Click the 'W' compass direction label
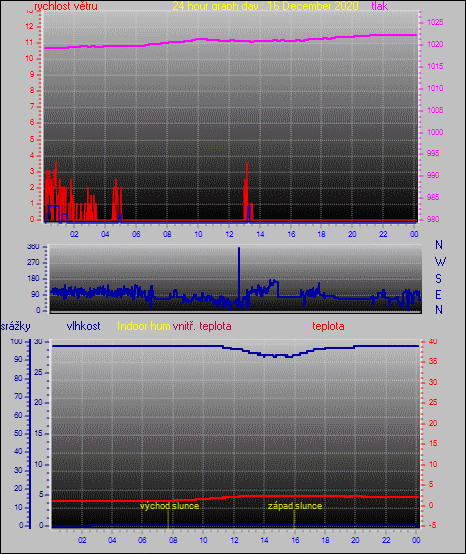The height and width of the screenshot is (554, 466). point(440,262)
